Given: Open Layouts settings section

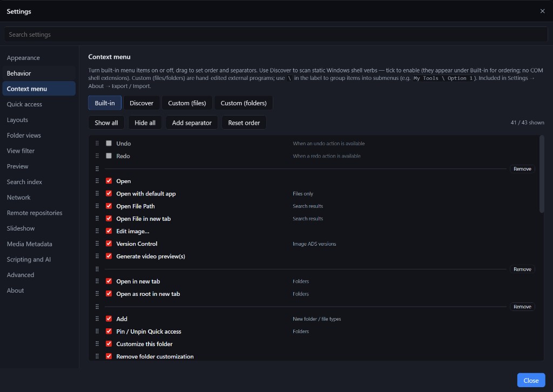Looking at the screenshot, I should [39, 120].
